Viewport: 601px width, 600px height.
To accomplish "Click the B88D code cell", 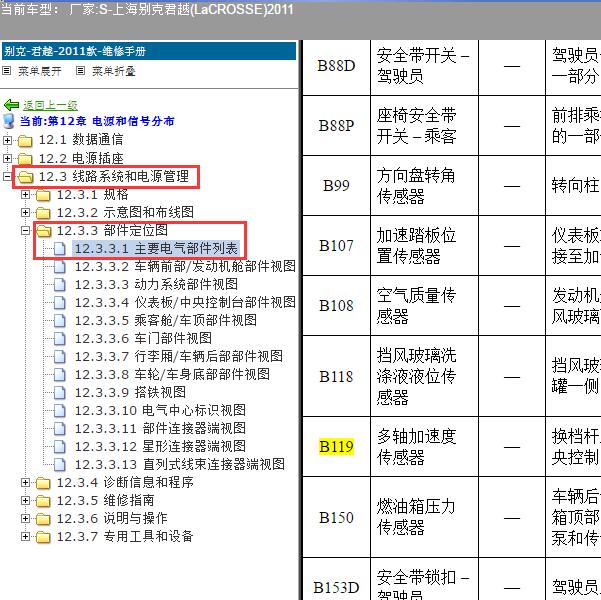I will tap(337, 66).
